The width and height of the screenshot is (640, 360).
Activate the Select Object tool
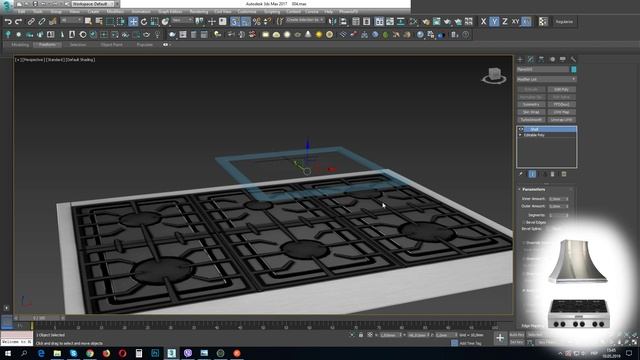pyautogui.click(x=88, y=22)
